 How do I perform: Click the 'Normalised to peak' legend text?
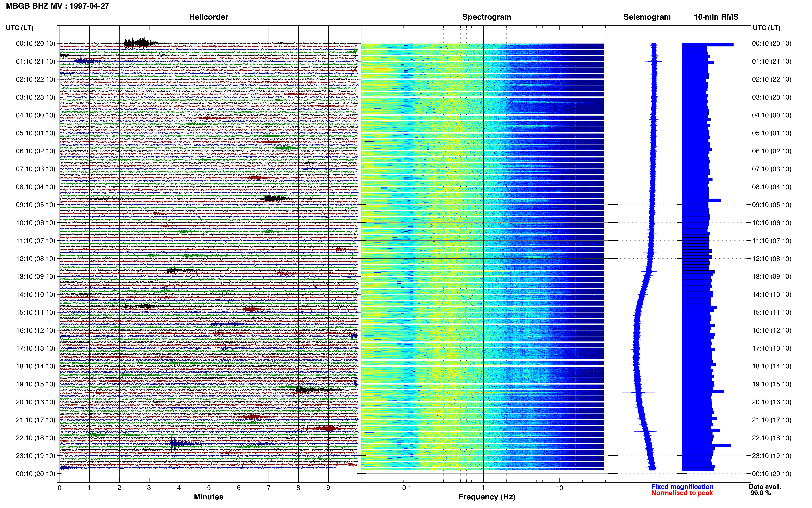click(x=682, y=493)
